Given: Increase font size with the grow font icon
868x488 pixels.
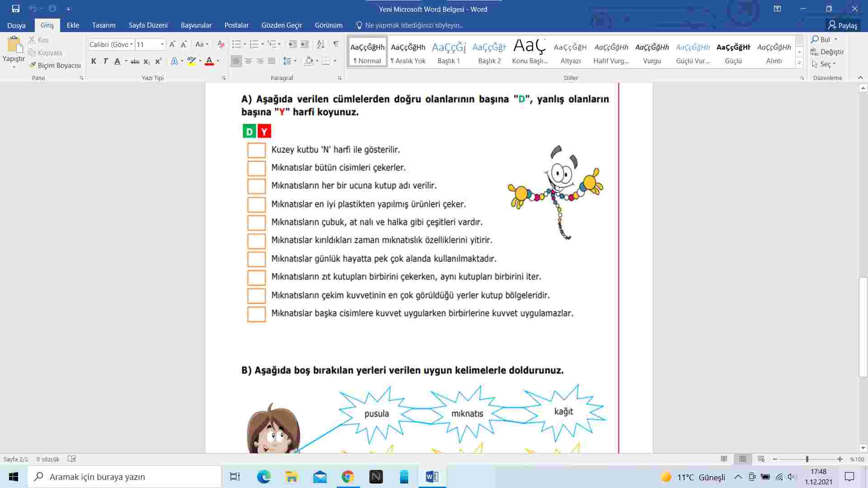Looking at the screenshot, I should (x=172, y=44).
